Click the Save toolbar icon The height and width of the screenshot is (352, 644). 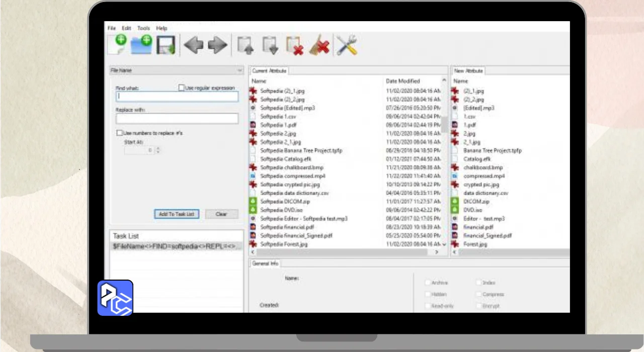(166, 45)
